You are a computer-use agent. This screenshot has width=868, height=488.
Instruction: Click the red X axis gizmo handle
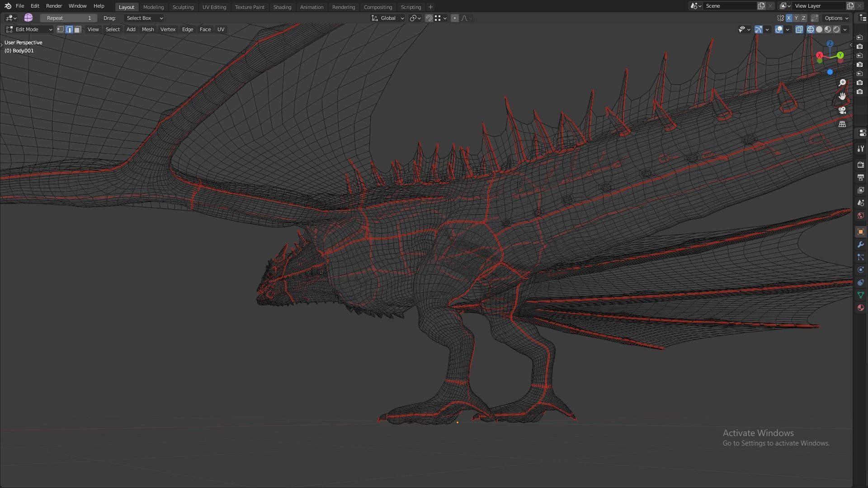point(820,55)
